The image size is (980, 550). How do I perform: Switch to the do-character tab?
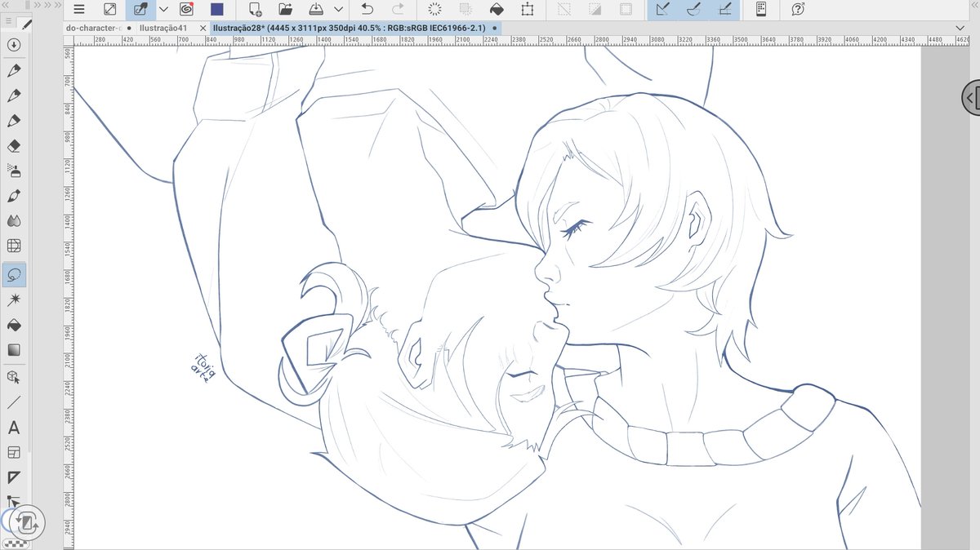point(93,27)
